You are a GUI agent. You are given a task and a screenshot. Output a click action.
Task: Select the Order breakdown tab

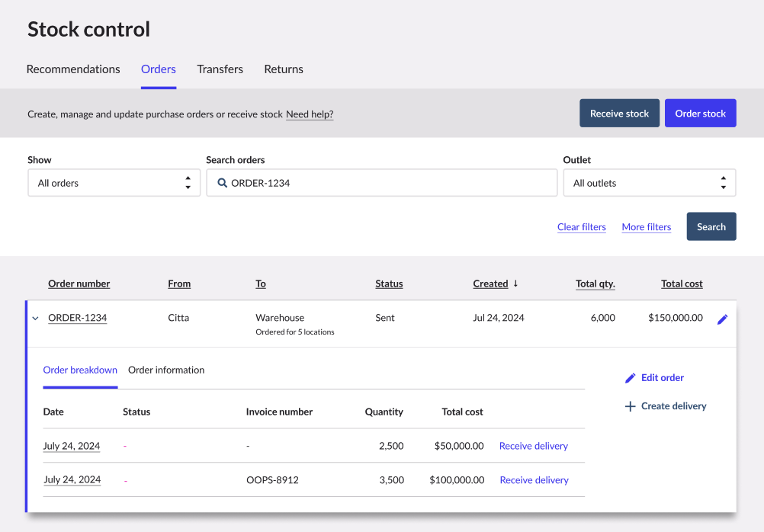tap(80, 370)
